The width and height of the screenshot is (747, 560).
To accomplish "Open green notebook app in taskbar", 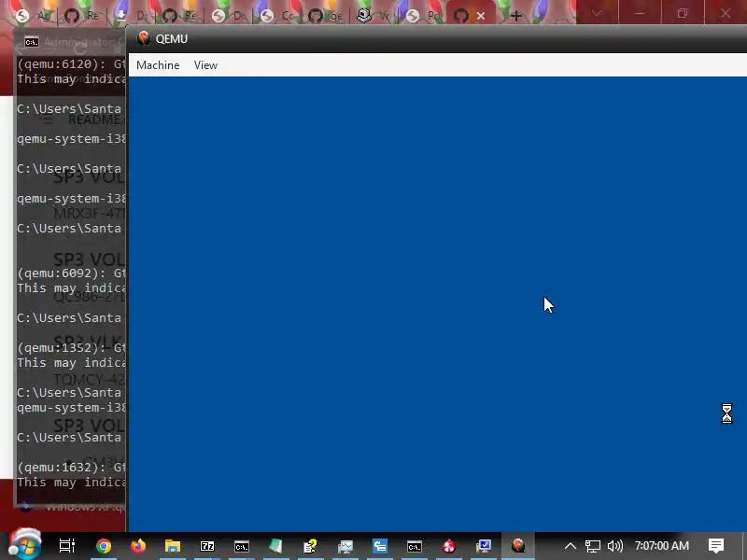I will click(275, 546).
